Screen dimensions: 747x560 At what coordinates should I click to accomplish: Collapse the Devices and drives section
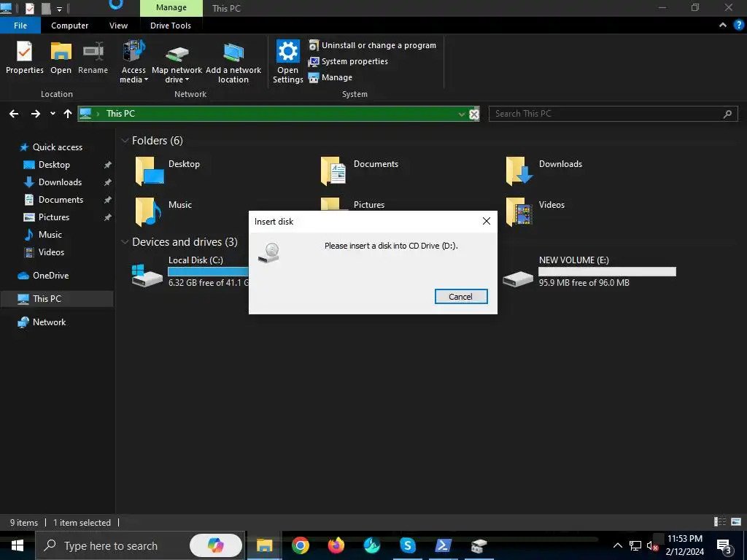point(125,242)
